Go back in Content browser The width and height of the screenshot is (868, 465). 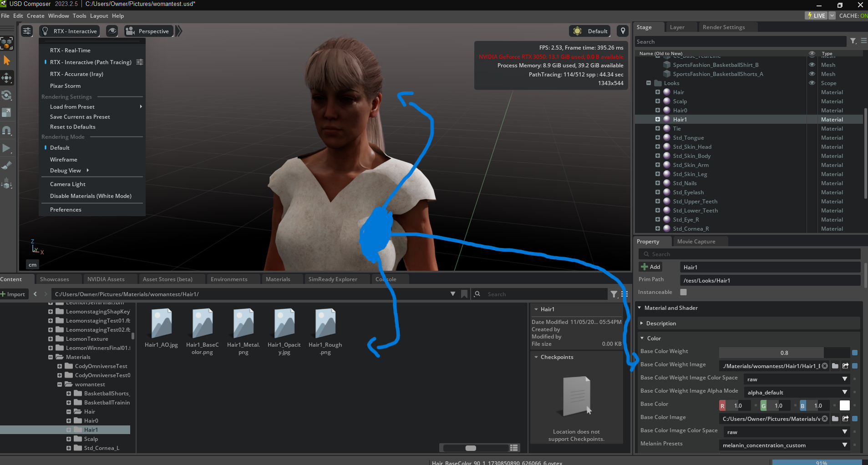tap(36, 294)
